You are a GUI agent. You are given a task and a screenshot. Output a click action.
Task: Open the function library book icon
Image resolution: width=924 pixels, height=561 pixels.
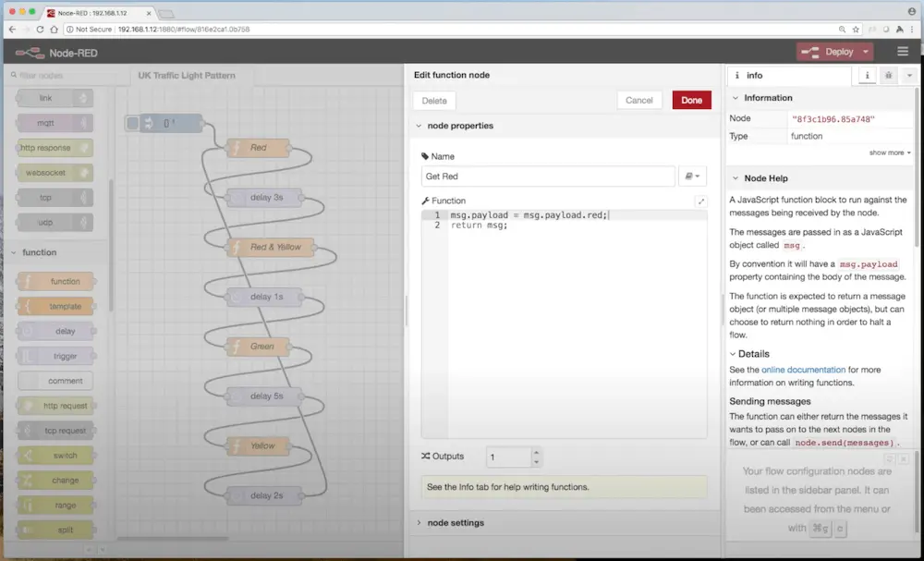point(691,177)
